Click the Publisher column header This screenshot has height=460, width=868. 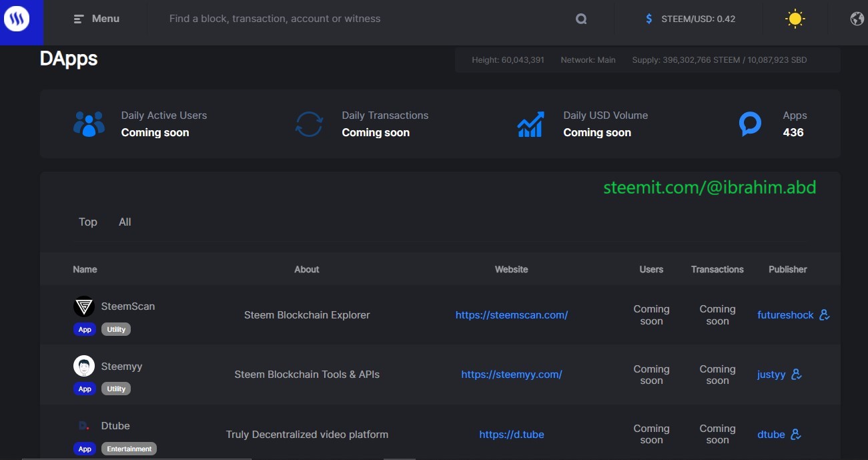coord(788,269)
